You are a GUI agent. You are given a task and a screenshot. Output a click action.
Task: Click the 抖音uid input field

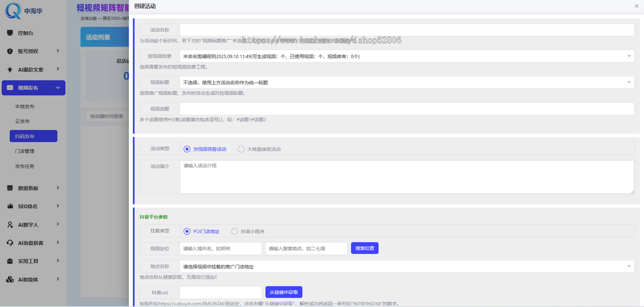[x=221, y=292]
